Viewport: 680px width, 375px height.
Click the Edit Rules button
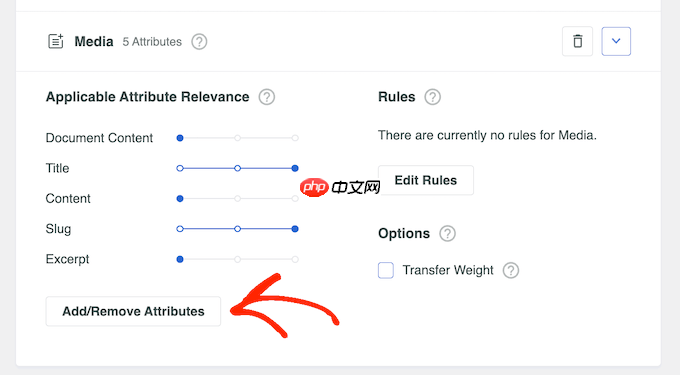pyautogui.click(x=426, y=180)
